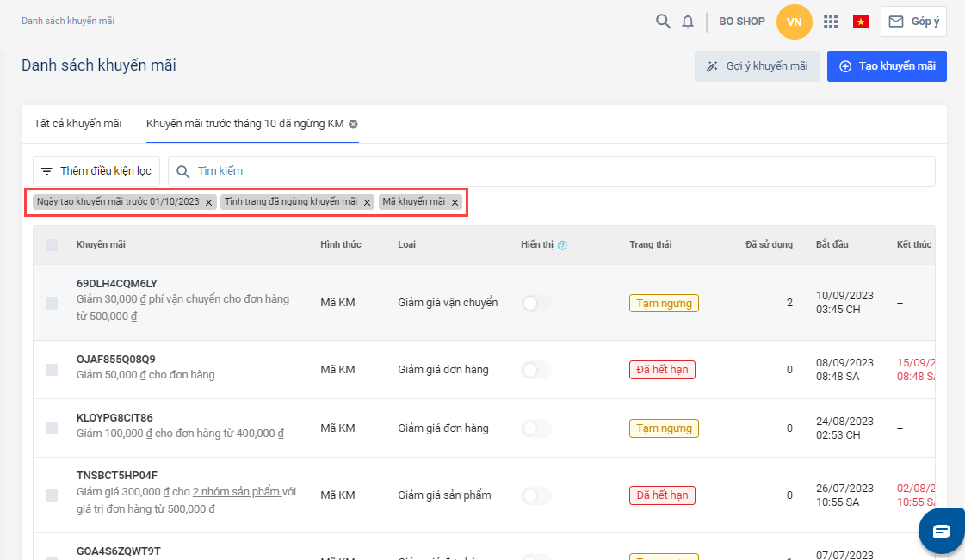Open the apps grid menu
965x560 pixels.
coord(831,22)
